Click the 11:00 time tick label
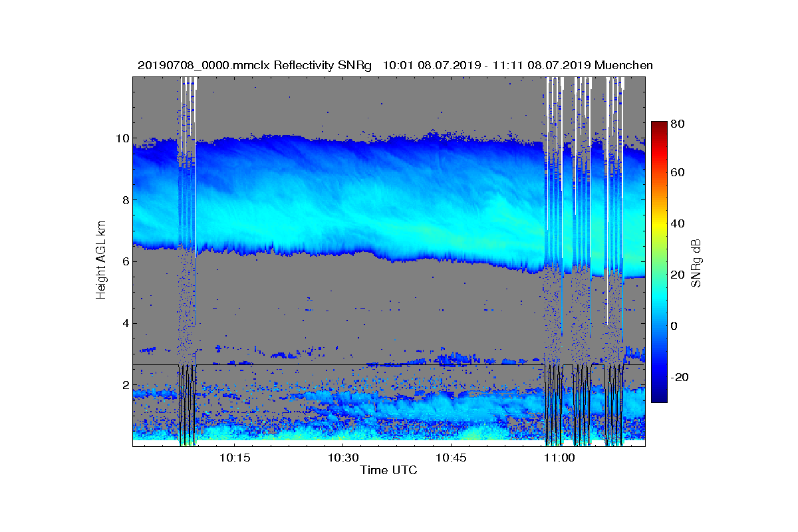 560,458
